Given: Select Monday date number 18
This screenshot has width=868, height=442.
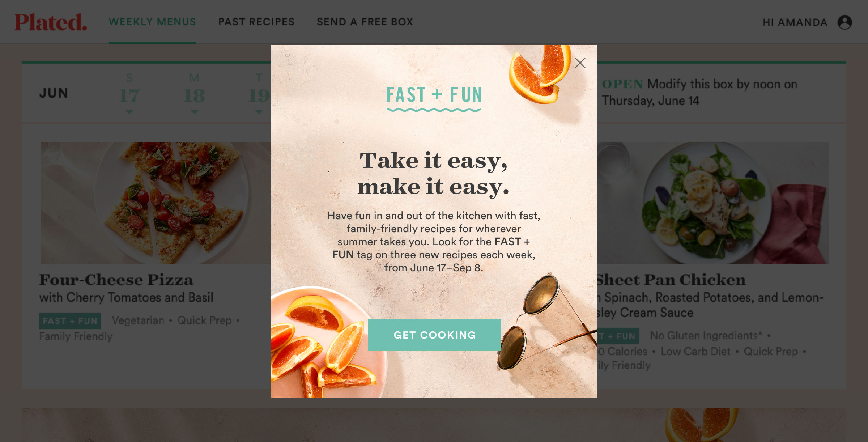Looking at the screenshot, I should coord(194,96).
